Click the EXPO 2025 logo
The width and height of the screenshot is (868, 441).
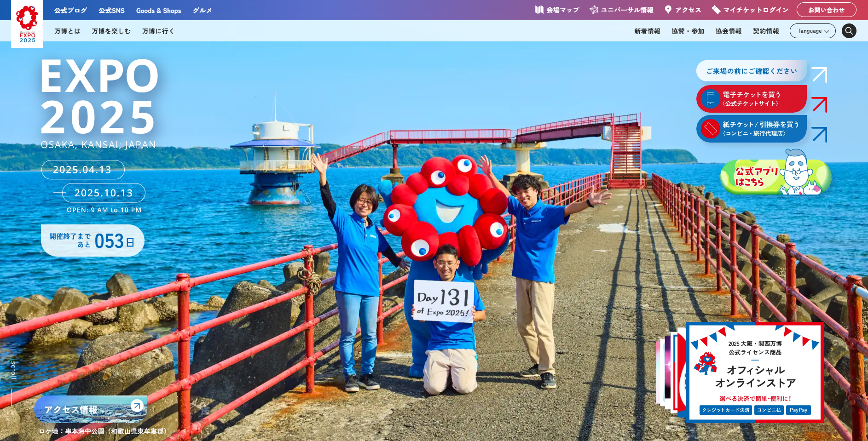[x=27, y=24]
